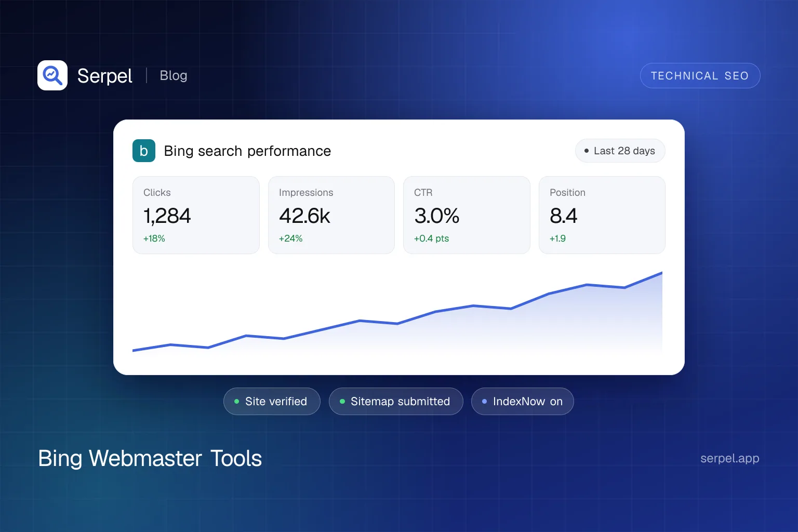Select the Impressions metric card
Screen dimensions: 798x532
tap(331, 215)
